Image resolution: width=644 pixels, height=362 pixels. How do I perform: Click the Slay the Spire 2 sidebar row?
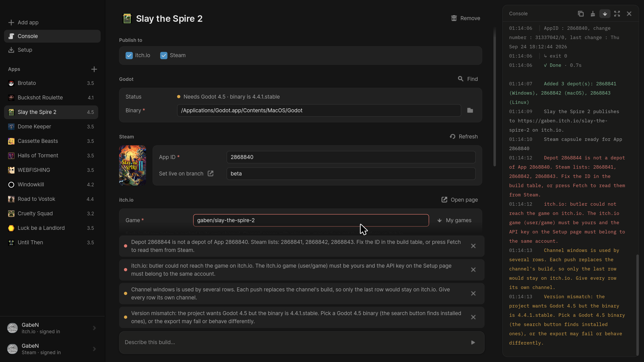click(51, 112)
